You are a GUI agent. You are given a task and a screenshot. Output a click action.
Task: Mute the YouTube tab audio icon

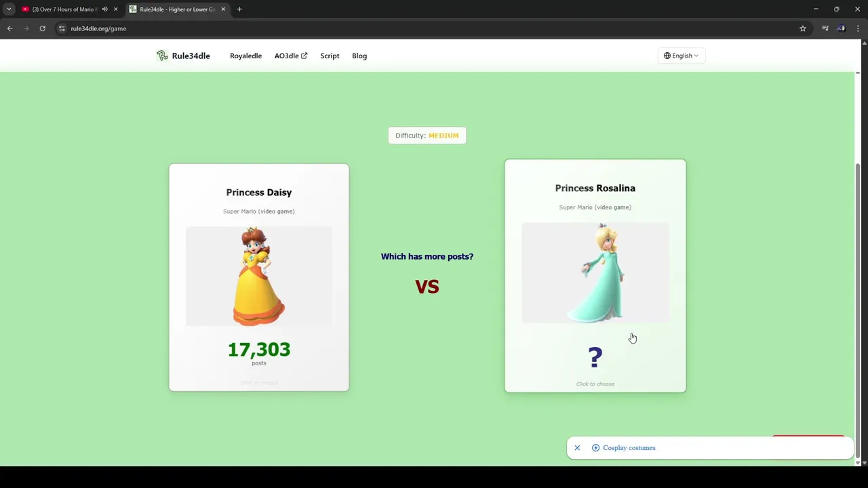[x=104, y=9]
